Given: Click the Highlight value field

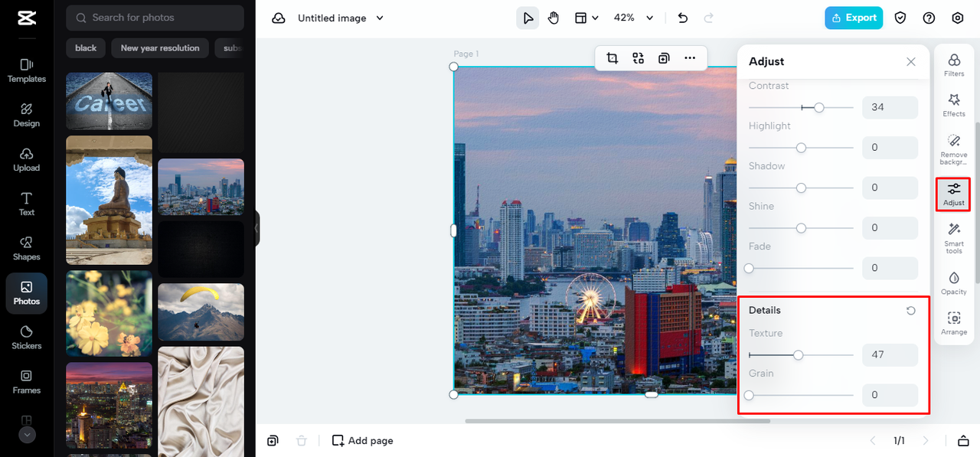Looking at the screenshot, I should point(890,148).
